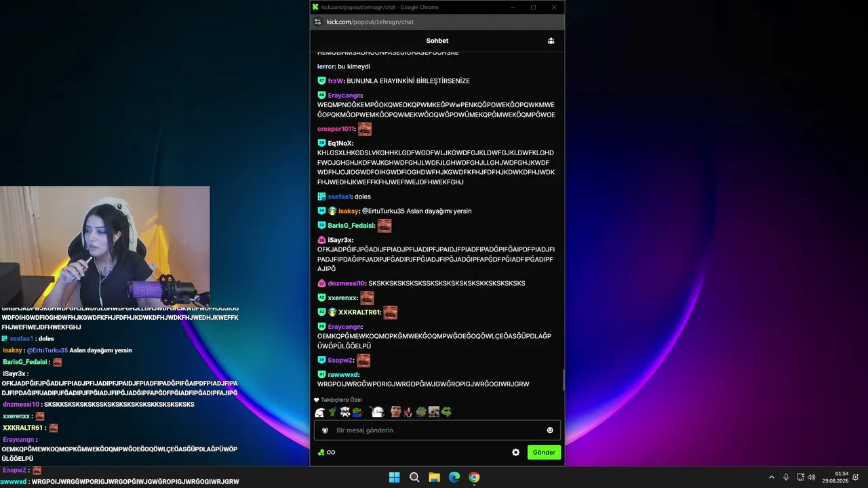Open the emoji picker in the message box
Image resolution: width=868 pixels, height=488 pixels.
(x=550, y=430)
